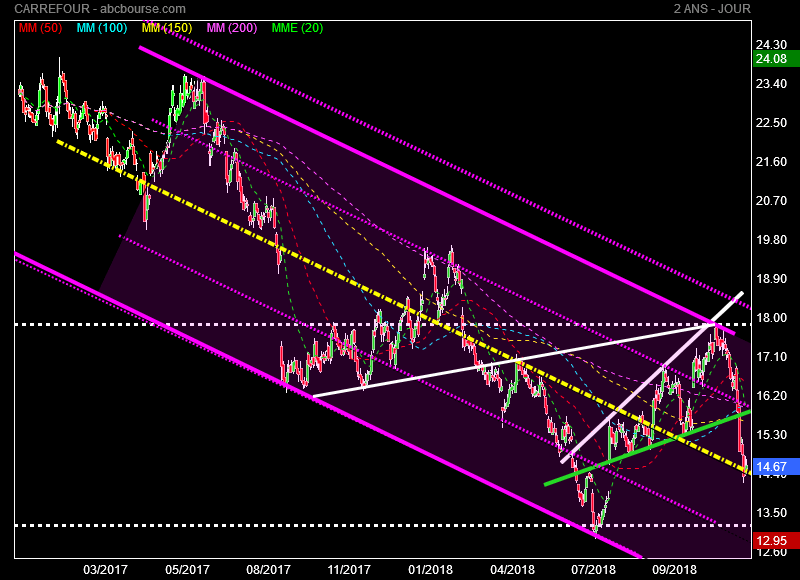Click the 23.40 price axis value
The image size is (800, 580).
tap(771, 84)
